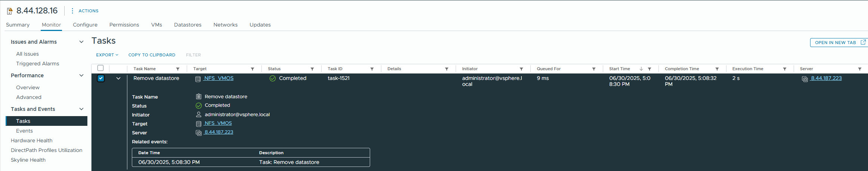This screenshot has height=171, width=868.
Task: Select Performance Overview in sidebar
Action: point(28,87)
